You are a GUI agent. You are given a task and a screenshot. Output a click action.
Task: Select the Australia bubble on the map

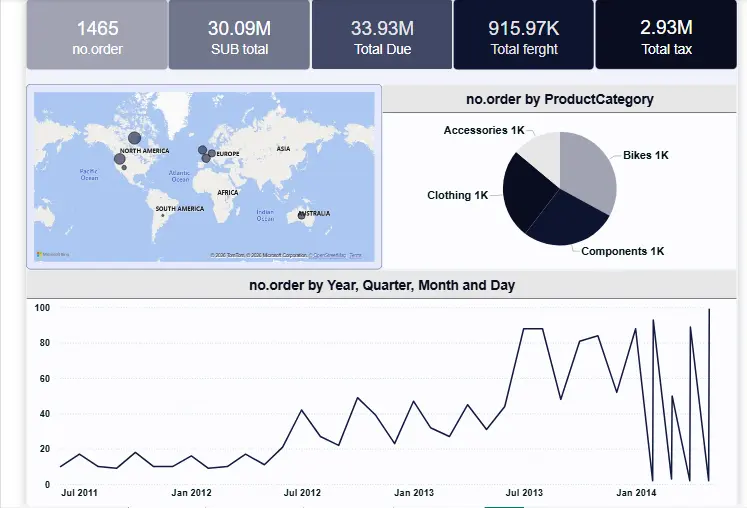(x=301, y=215)
